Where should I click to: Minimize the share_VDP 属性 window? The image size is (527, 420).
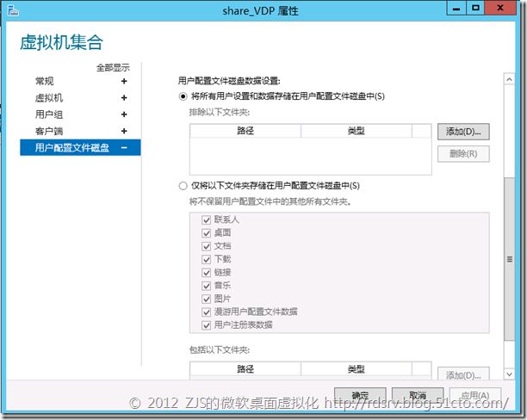coord(456,8)
